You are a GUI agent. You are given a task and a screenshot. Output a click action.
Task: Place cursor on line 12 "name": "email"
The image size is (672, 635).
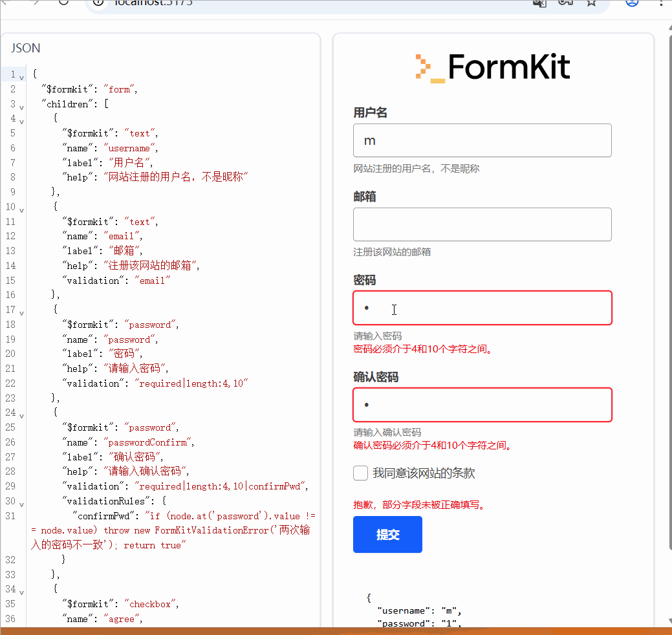pyautogui.click(x=102, y=236)
